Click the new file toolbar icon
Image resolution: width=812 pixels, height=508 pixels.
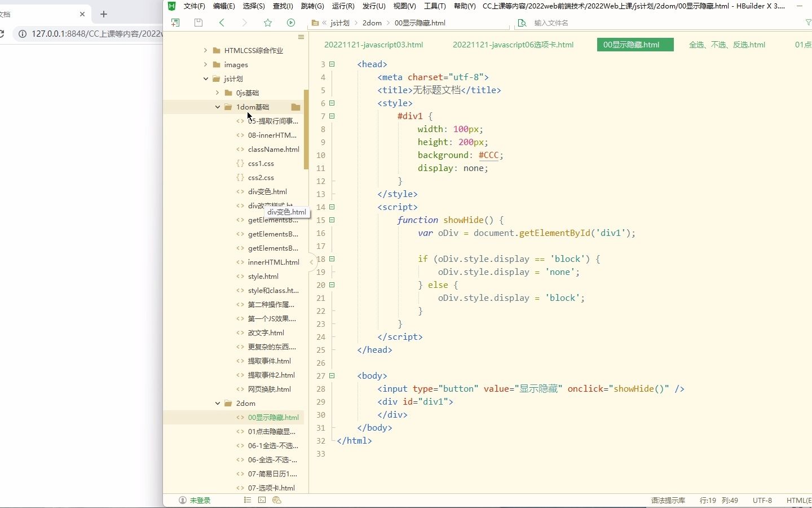tap(175, 23)
